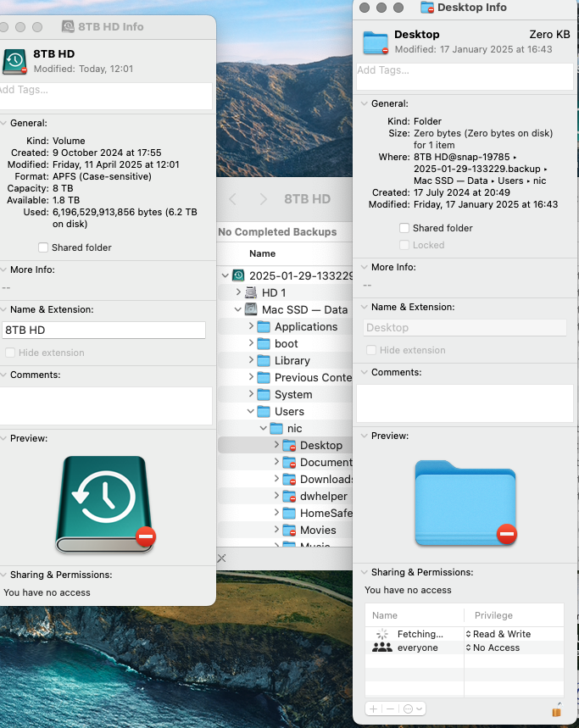The width and height of the screenshot is (579, 728).
Task: Click the large Desktop folder preview image
Action: pyautogui.click(x=465, y=503)
